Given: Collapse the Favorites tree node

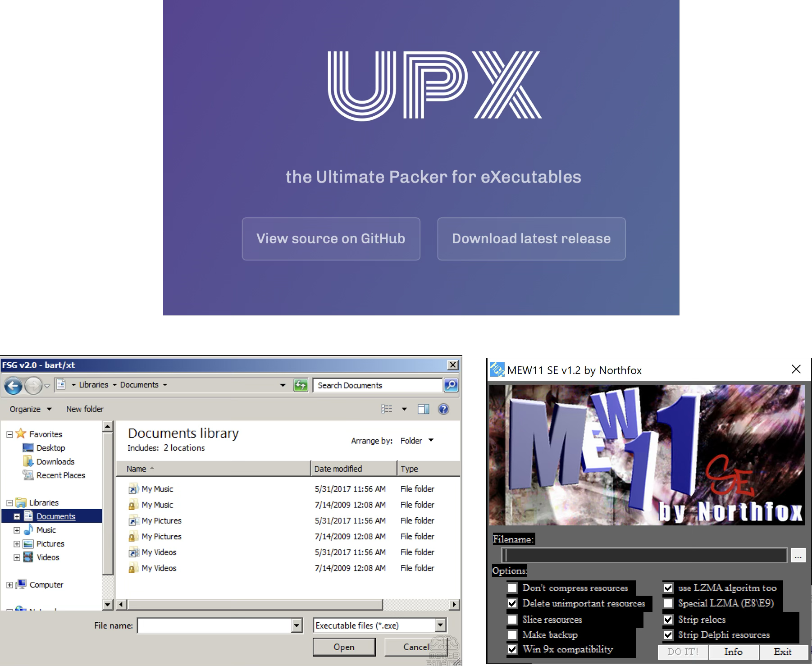Looking at the screenshot, I should pyautogui.click(x=9, y=434).
